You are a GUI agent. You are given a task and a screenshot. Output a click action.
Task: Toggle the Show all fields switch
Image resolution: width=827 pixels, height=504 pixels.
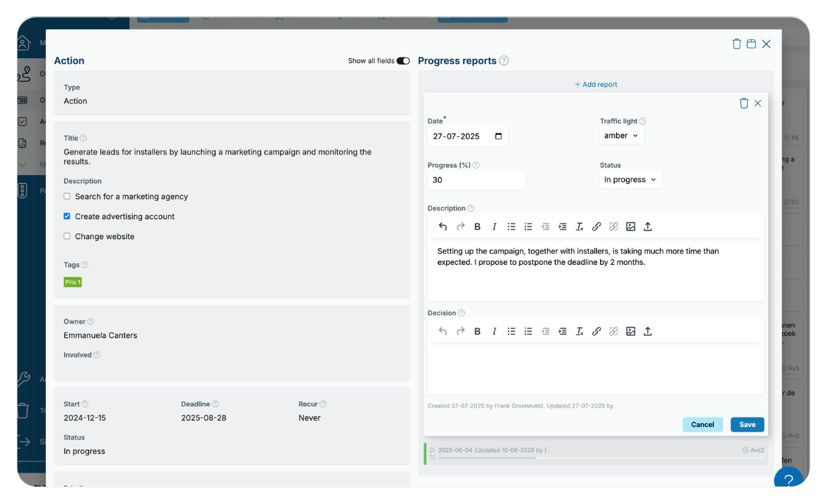coord(403,60)
